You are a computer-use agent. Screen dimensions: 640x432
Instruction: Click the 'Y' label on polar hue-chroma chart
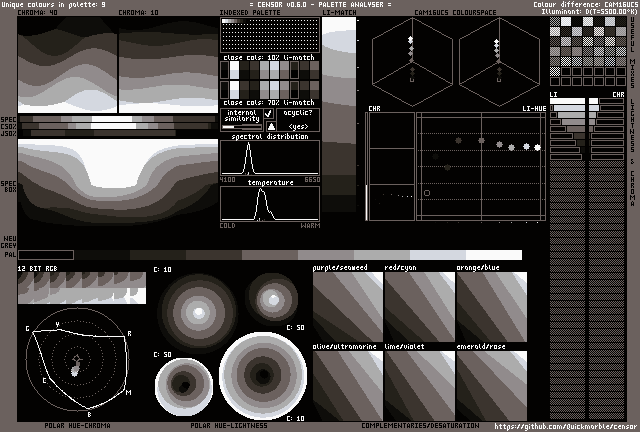coord(58,325)
